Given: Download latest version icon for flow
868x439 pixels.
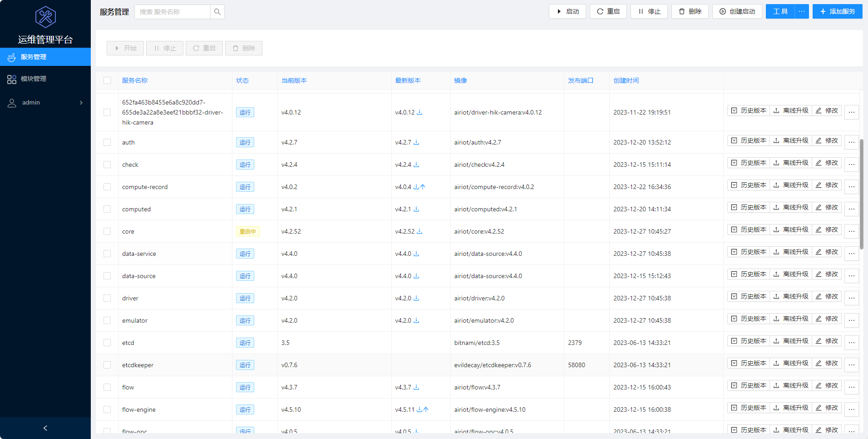Looking at the screenshot, I should click(x=416, y=387).
